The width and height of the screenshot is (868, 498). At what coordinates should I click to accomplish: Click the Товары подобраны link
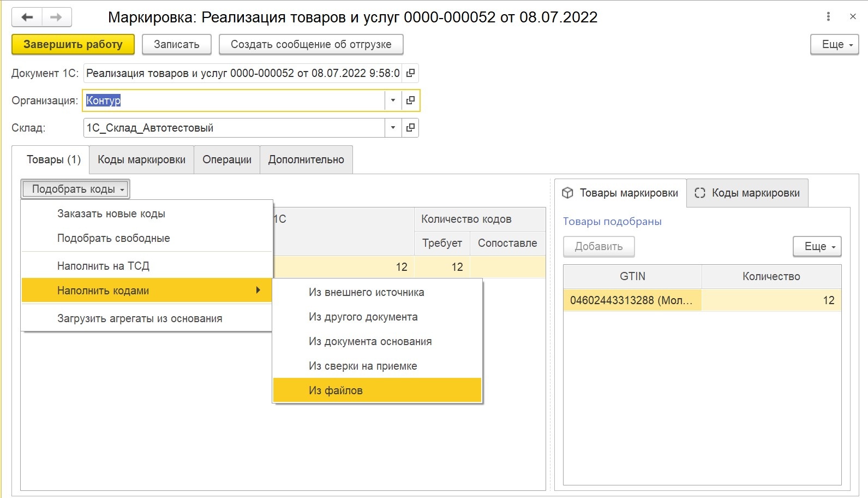pos(612,222)
